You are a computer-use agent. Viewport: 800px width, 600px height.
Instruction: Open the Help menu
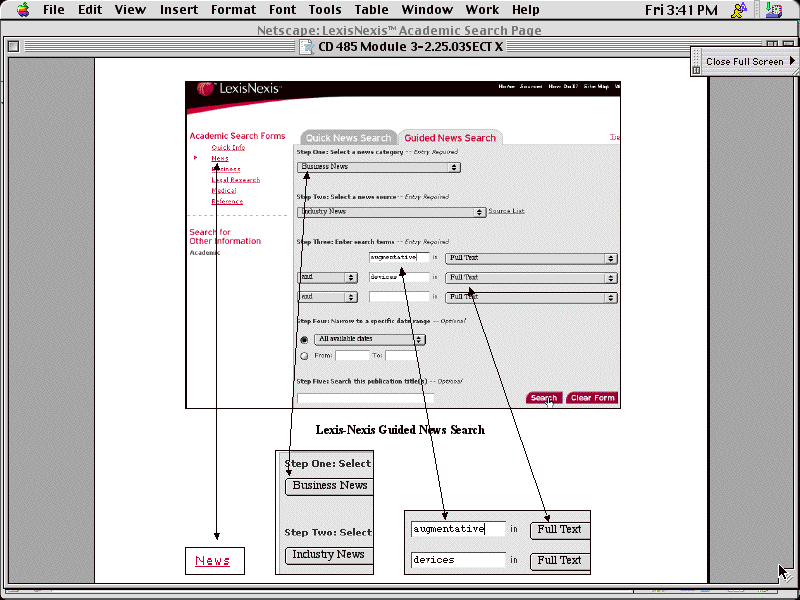(526, 10)
